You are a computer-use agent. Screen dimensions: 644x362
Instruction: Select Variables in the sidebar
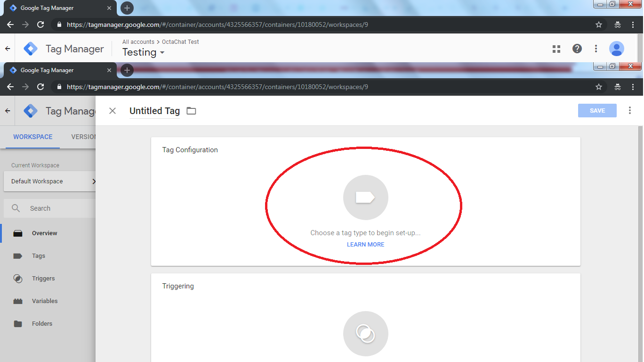click(45, 301)
